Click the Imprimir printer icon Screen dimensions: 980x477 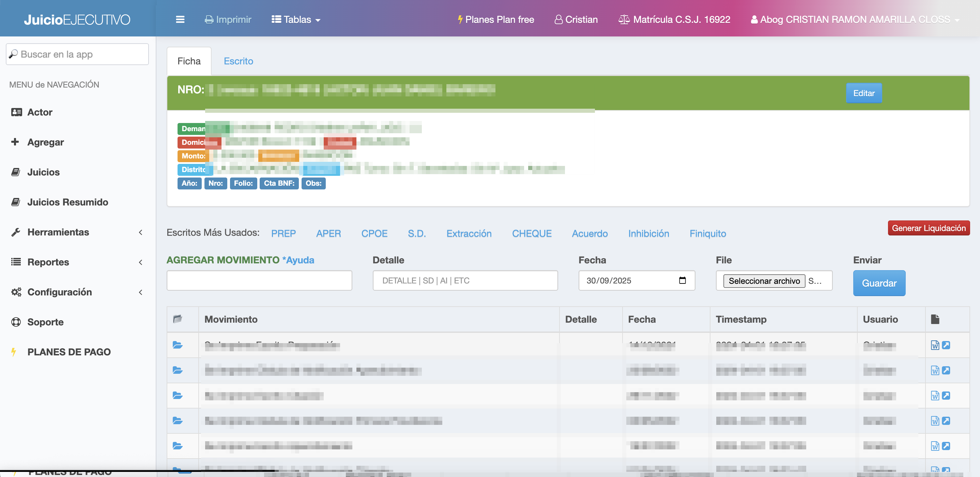point(209,19)
